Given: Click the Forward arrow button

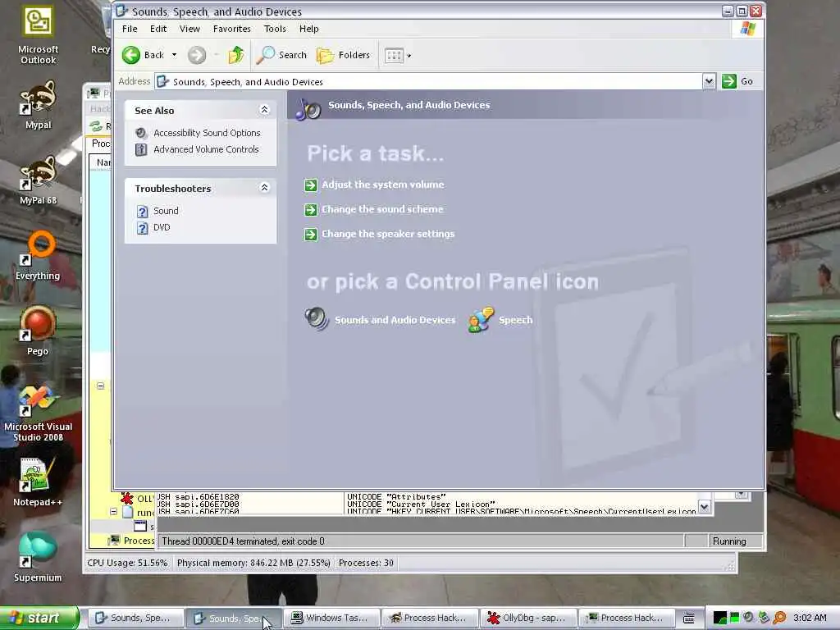Looking at the screenshot, I should coord(197,55).
